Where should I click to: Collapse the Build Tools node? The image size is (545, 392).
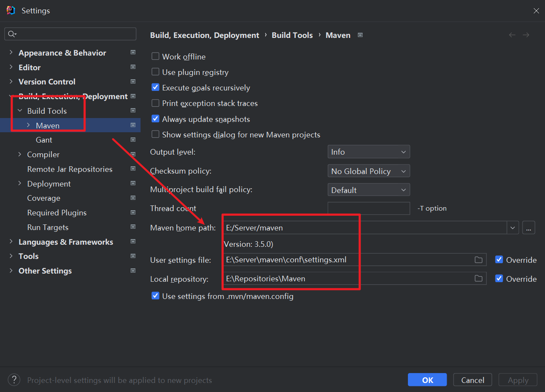[20, 111]
